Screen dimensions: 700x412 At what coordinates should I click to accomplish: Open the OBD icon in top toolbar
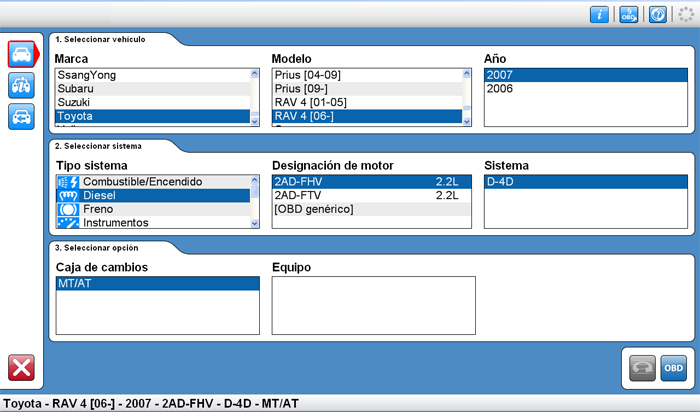click(629, 15)
